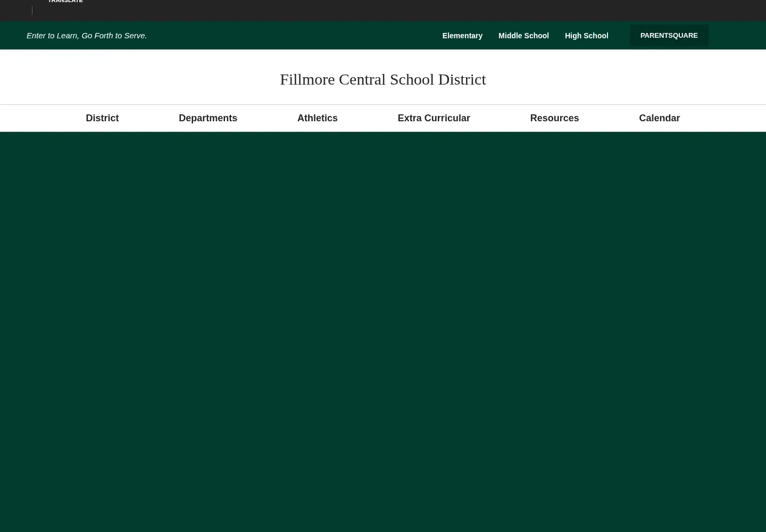This screenshot has width=766, height=532.
Task: Click the Translate option in top bar
Action: [65, 2]
